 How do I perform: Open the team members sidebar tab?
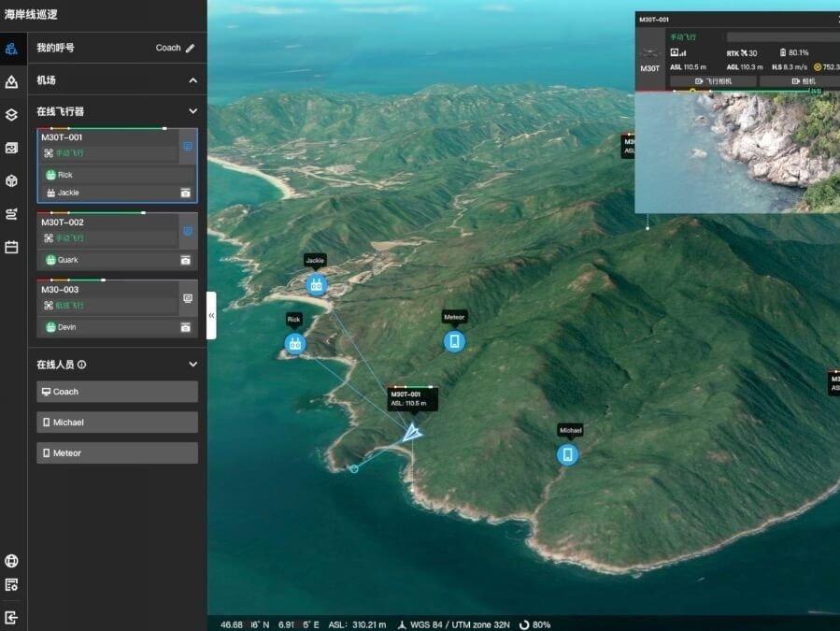pos(11,50)
